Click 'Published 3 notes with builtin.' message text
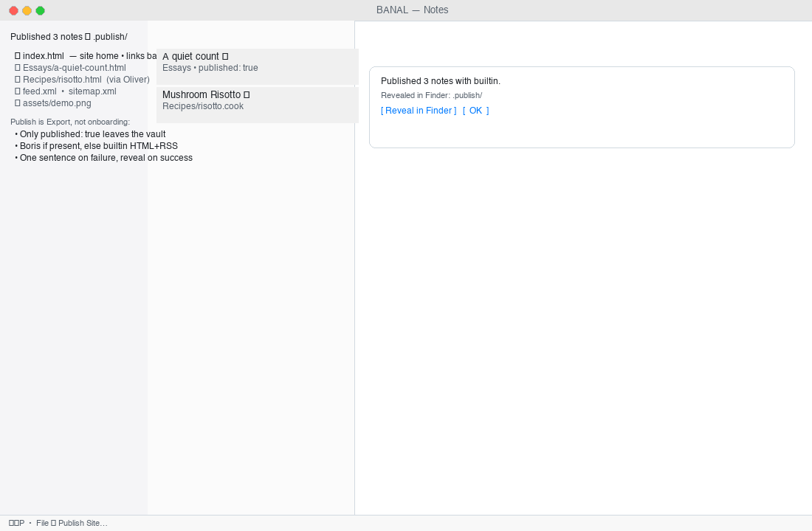The image size is (812, 531). (441, 81)
